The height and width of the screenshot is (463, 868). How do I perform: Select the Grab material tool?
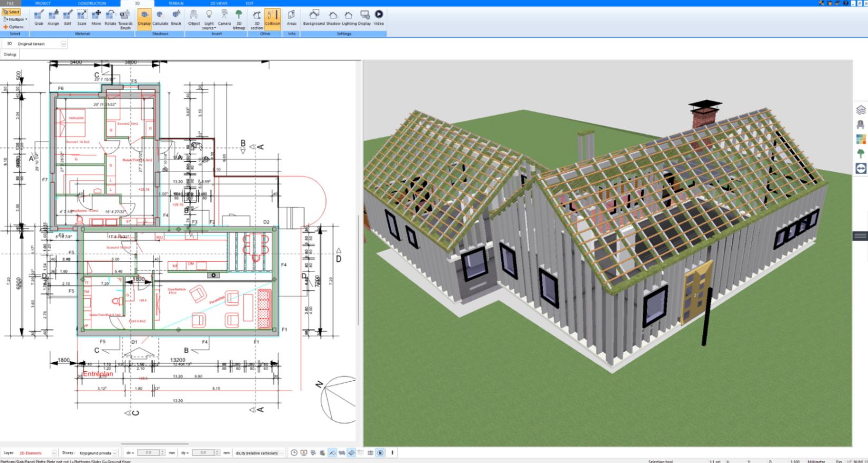pos(39,18)
